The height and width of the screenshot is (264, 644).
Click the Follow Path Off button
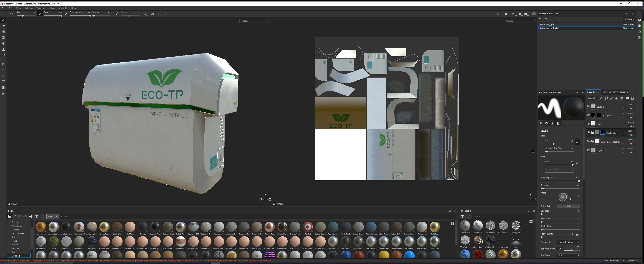coord(568,206)
